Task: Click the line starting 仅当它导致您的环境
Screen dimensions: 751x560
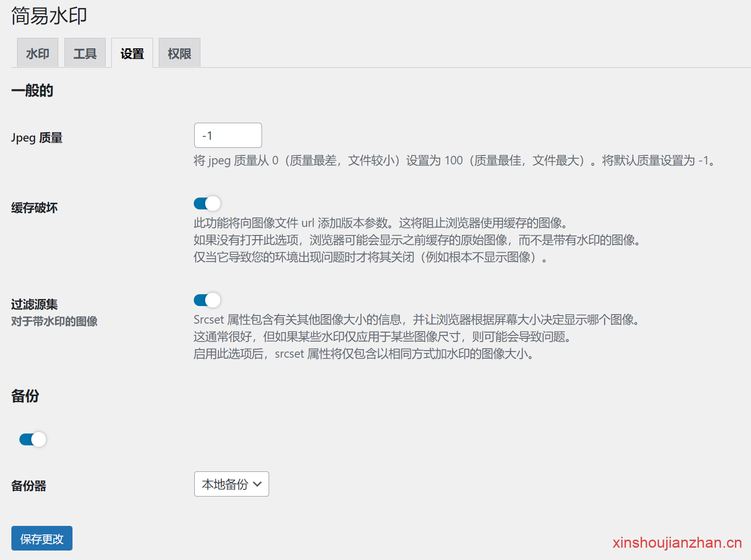Action: (x=371, y=257)
